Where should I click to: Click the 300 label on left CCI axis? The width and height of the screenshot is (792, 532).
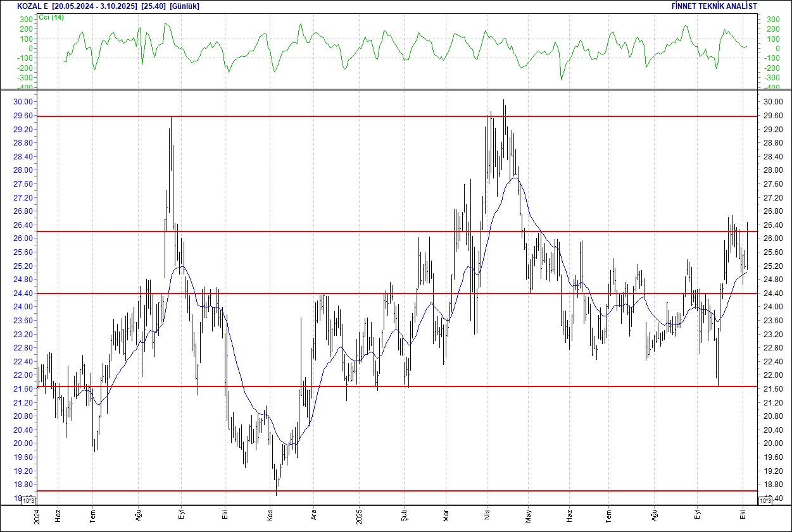click(x=26, y=20)
